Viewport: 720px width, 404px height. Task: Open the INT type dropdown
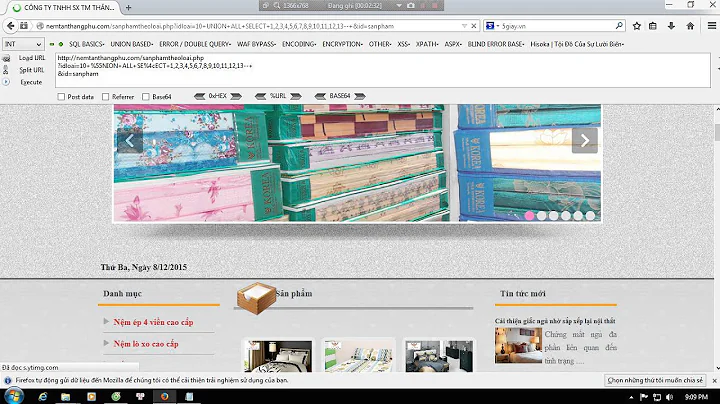(x=22, y=44)
